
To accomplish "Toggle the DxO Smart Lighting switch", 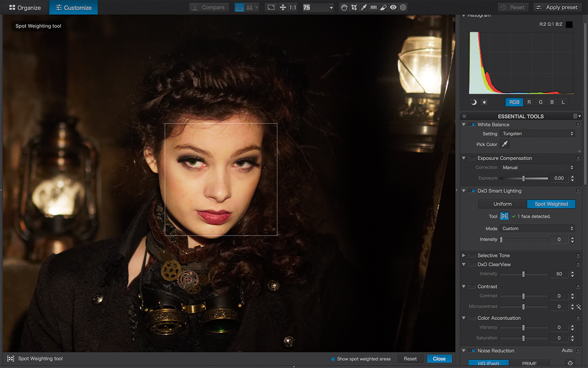I will coord(472,191).
